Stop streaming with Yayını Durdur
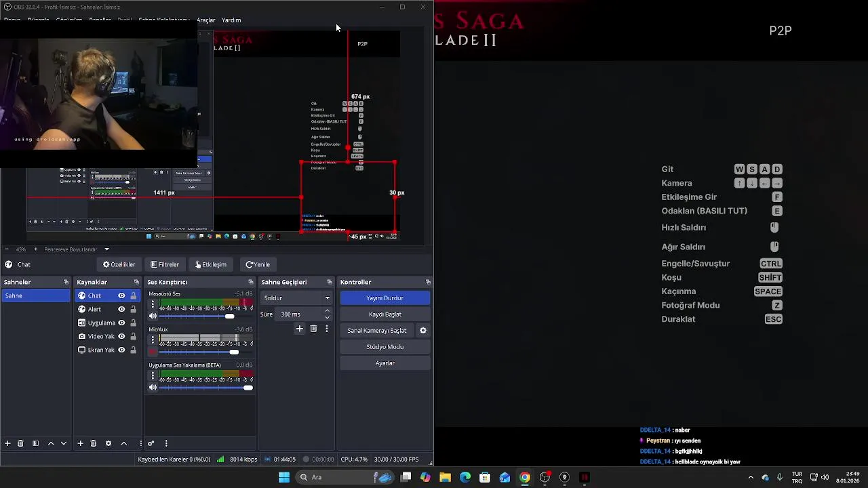The image size is (868, 488). click(x=384, y=298)
